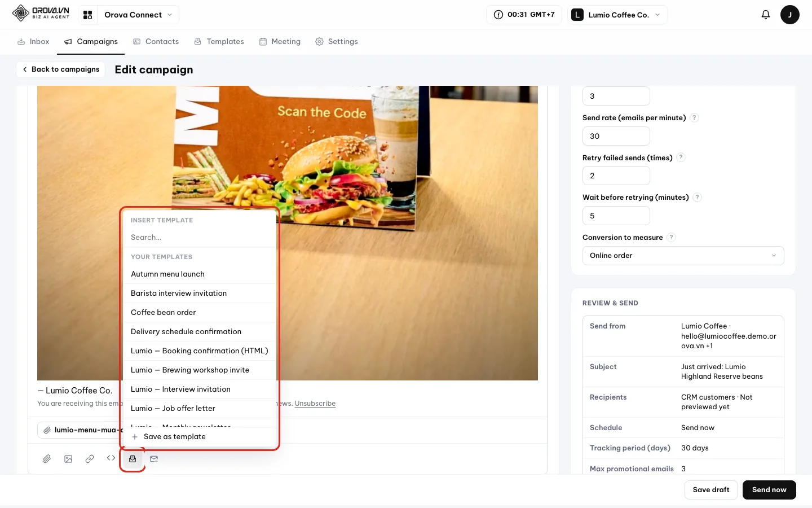Click the insert link icon
This screenshot has width=812, height=508.
tap(90, 459)
